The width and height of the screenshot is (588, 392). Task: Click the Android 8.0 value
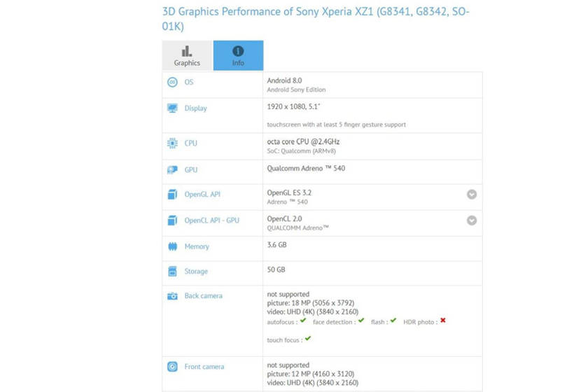coord(285,80)
